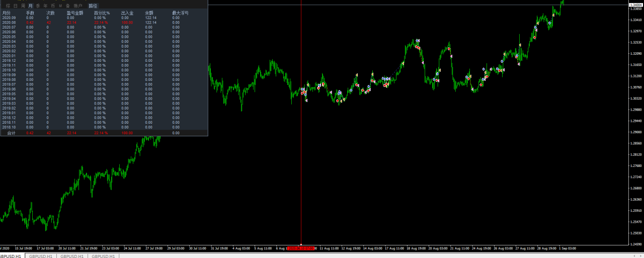Screen dimensions: 644x258
Task: Click the red 22.14 profit in 合计 row
Action: [71, 133]
